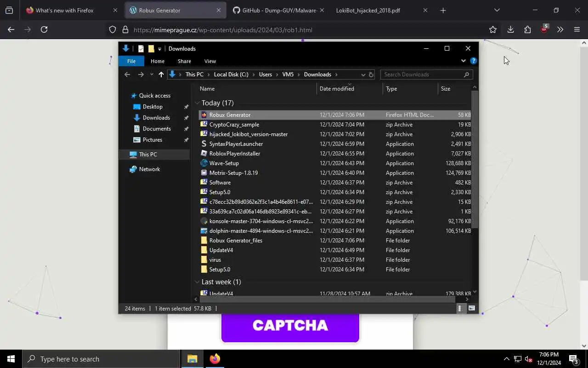The height and width of the screenshot is (368, 588).
Task: Select SyntaxPlayerLauncher application icon
Action: 204,144
